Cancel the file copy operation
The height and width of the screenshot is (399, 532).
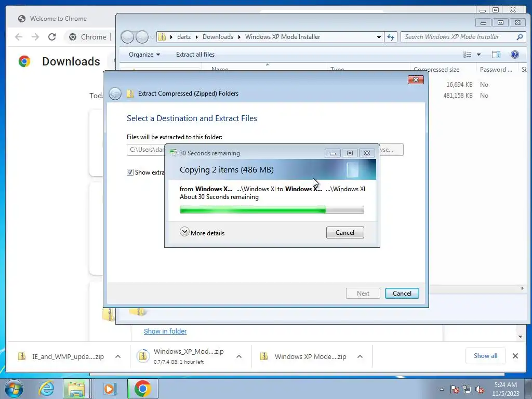(345, 232)
